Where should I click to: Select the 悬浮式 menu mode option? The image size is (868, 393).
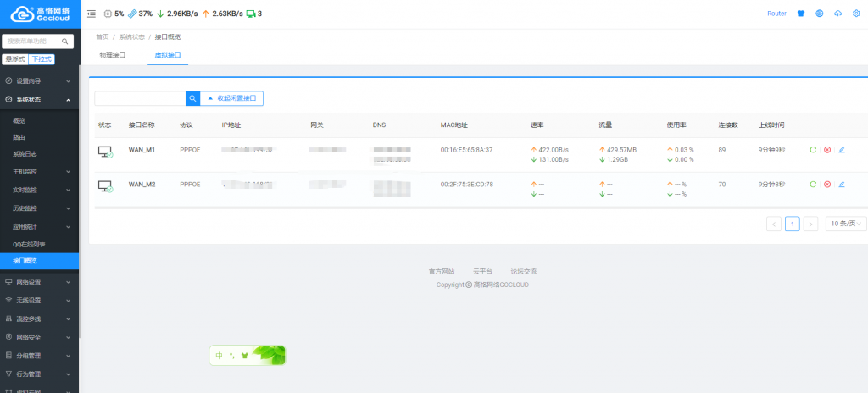15,59
